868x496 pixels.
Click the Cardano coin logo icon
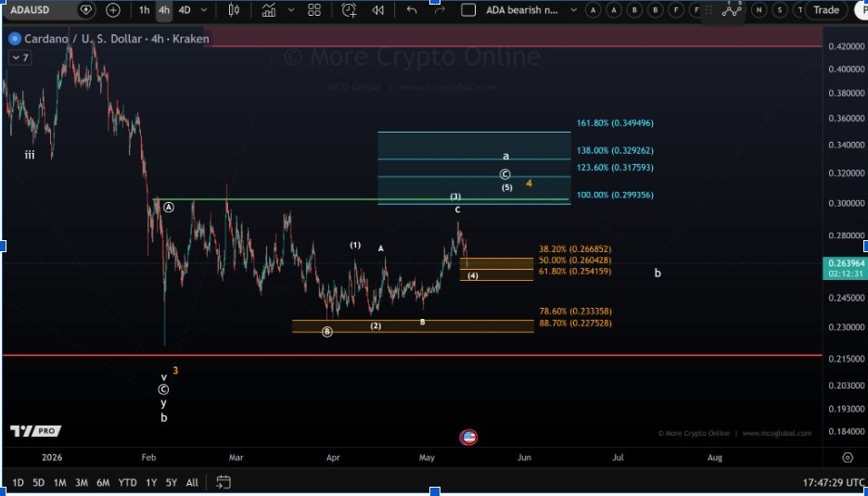[x=15, y=39]
